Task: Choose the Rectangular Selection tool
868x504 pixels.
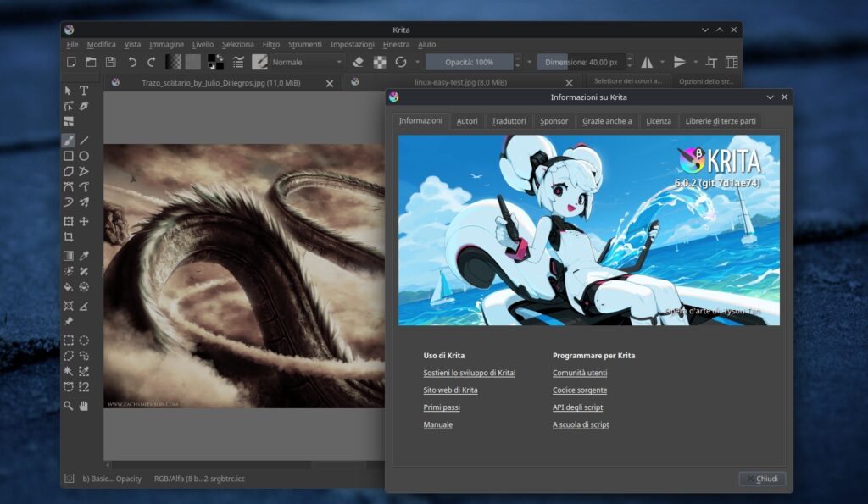Action: pyautogui.click(x=68, y=341)
